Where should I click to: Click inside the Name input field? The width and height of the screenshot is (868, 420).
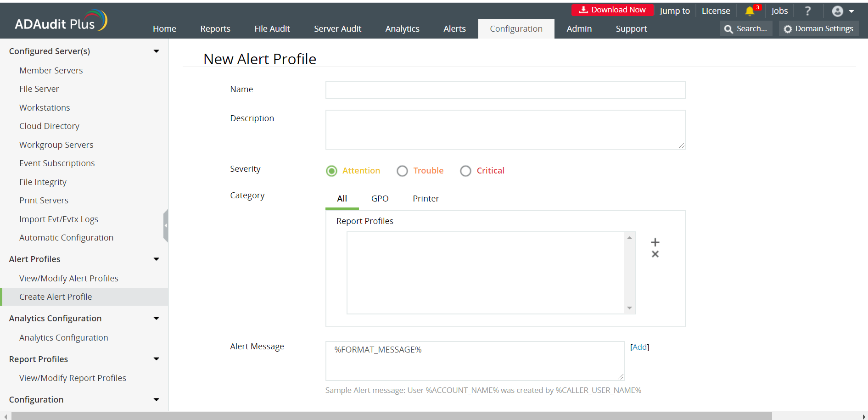pos(505,90)
